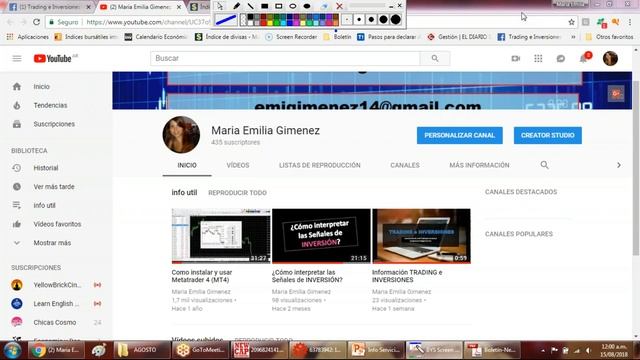This screenshot has height=360, width=640.
Task: Switch to the Trading e Inversiones Facebook tab
Action: point(49,7)
